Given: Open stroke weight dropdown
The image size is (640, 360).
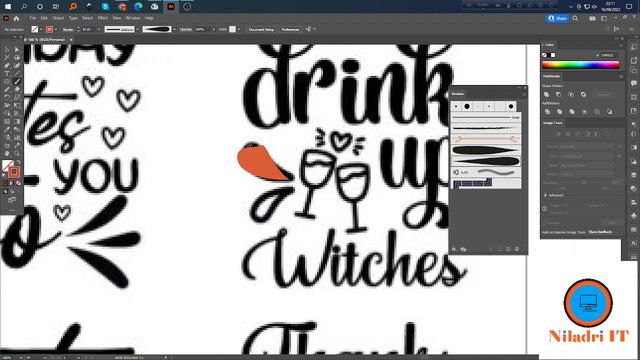Looking at the screenshot, I should (x=98, y=29).
